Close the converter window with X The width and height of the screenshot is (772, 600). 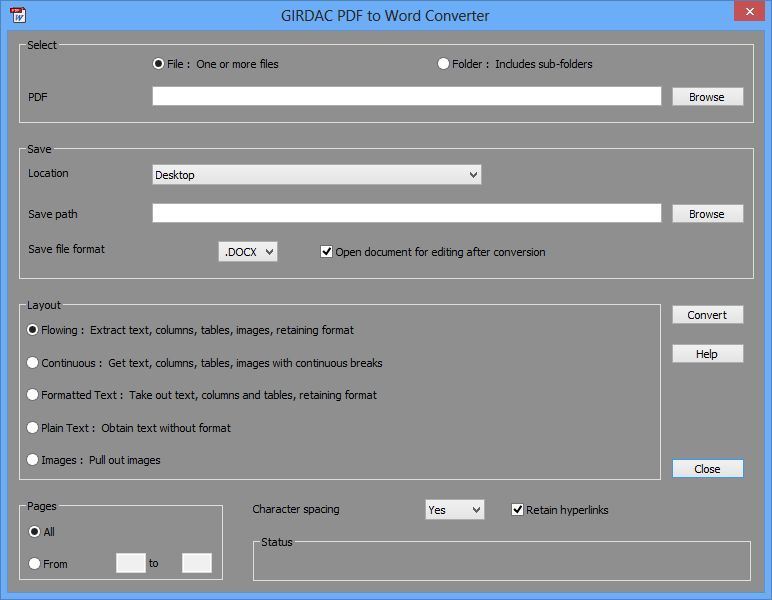pos(749,11)
